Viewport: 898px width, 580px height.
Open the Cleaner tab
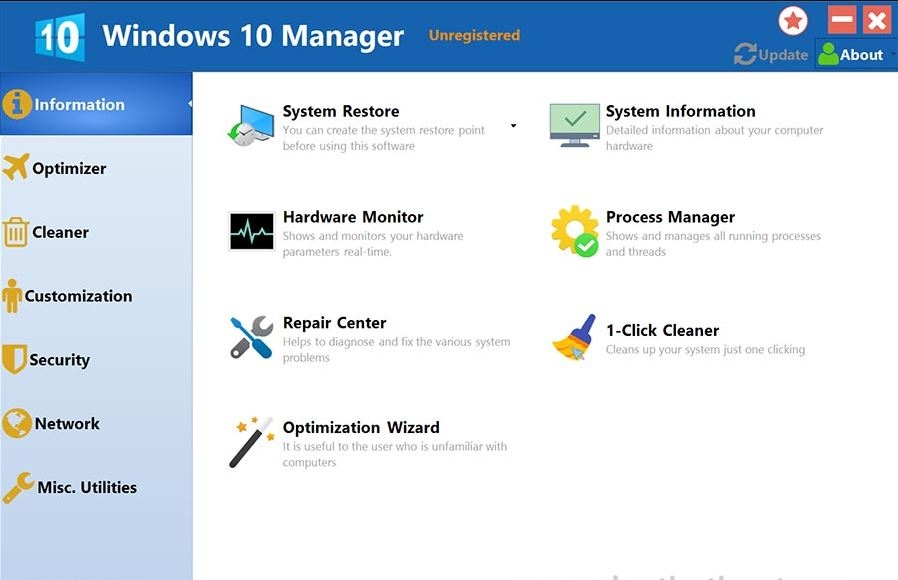pyautogui.click(x=96, y=232)
